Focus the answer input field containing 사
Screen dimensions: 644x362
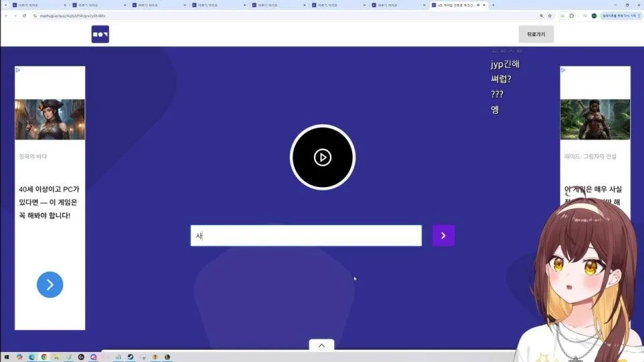click(x=306, y=235)
